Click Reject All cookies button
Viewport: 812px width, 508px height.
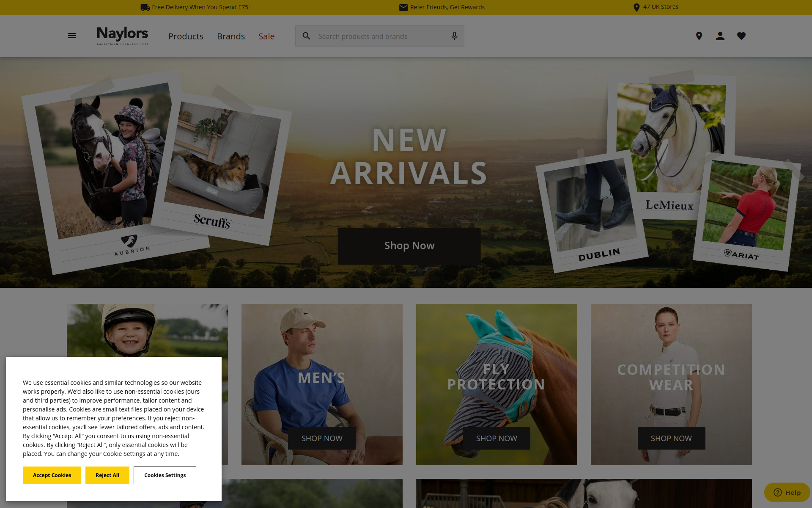coord(107,475)
